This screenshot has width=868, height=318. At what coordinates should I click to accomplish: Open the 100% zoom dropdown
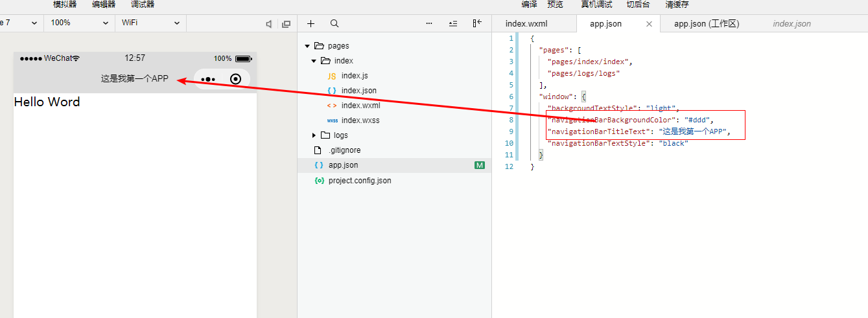click(x=80, y=23)
